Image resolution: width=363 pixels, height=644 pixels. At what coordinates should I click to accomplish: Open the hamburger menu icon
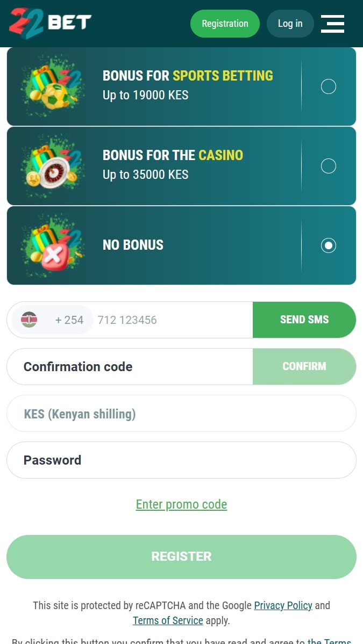tap(332, 24)
